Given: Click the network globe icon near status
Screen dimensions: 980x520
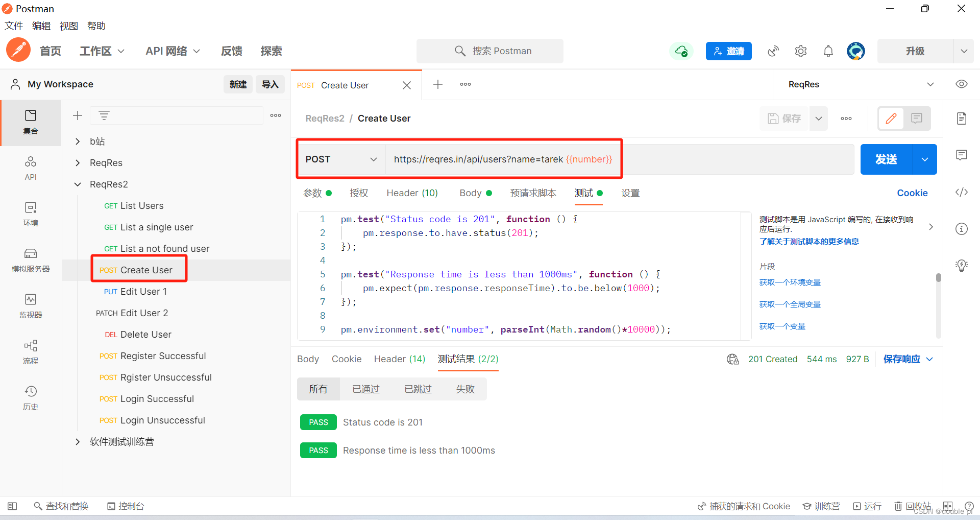Looking at the screenshot, I should click(733, 359).
